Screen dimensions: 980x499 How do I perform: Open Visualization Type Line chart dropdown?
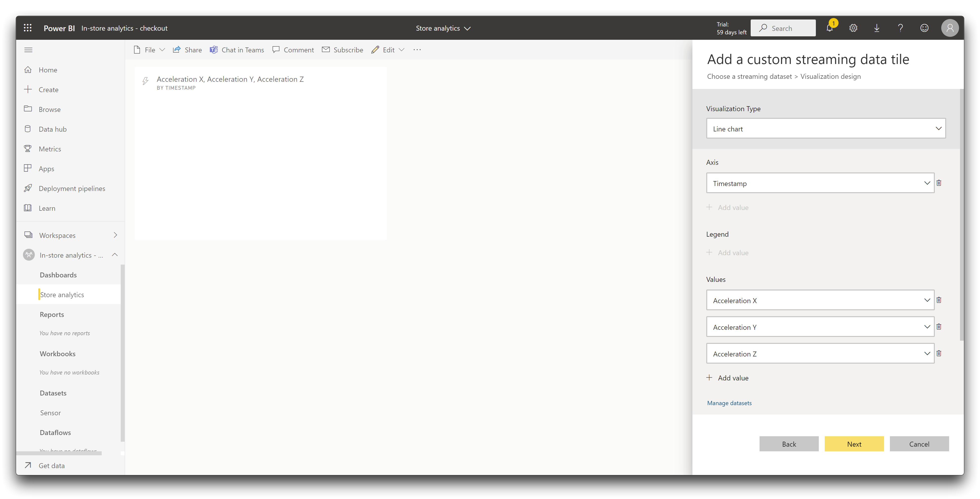click(x=825, y=129)
